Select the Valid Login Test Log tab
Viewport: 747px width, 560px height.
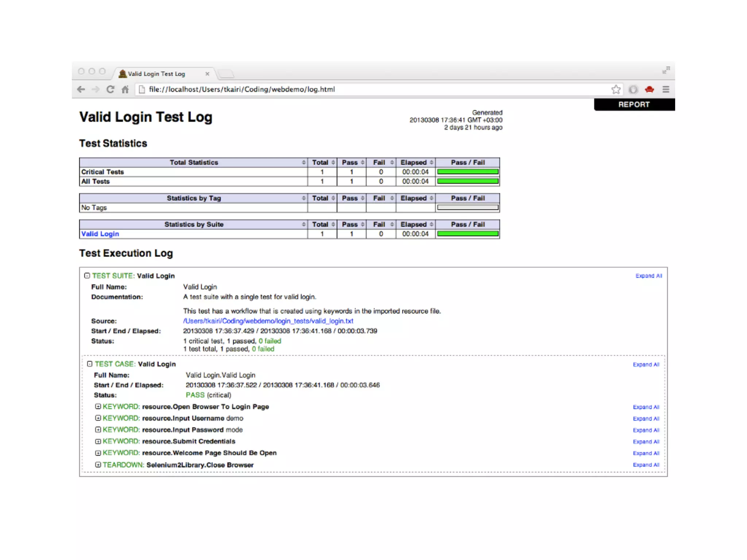point(157,74)
